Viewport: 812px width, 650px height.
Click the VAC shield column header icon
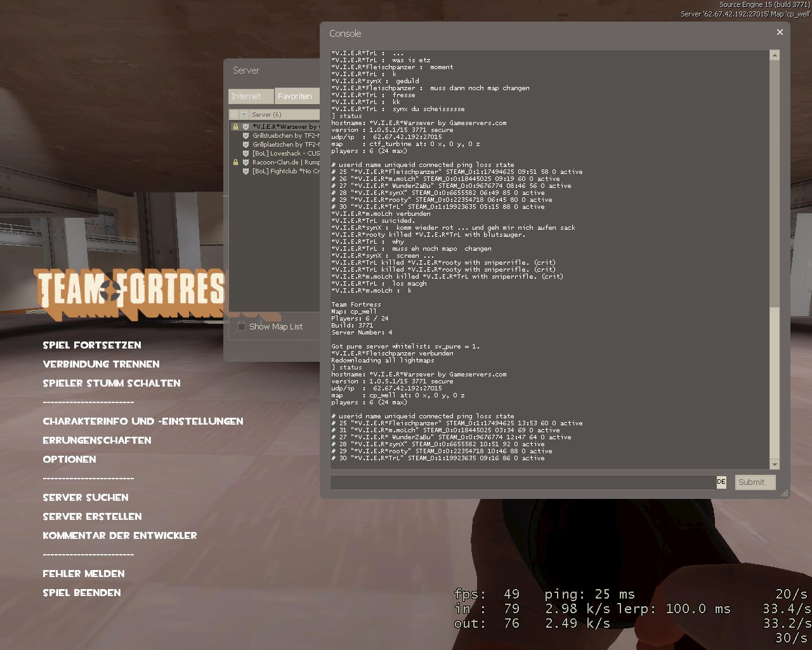pyautogui.click(x=244, y=114)
